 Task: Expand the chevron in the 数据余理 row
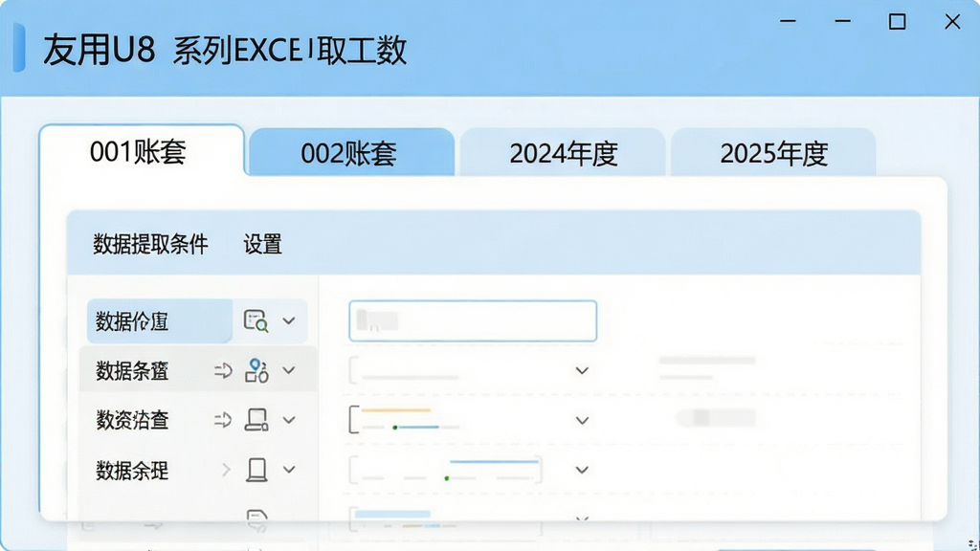pyautogui.click(x=289, y=470)
